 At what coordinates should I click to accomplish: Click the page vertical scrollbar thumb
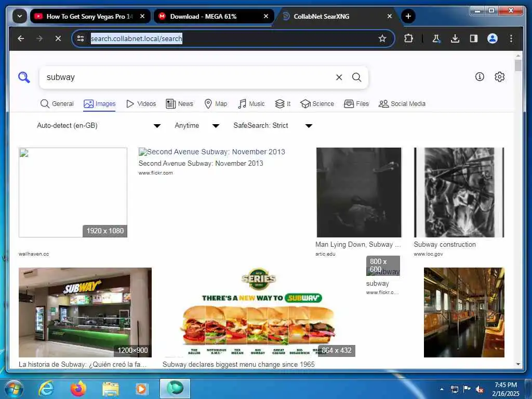tap(518, 65)
